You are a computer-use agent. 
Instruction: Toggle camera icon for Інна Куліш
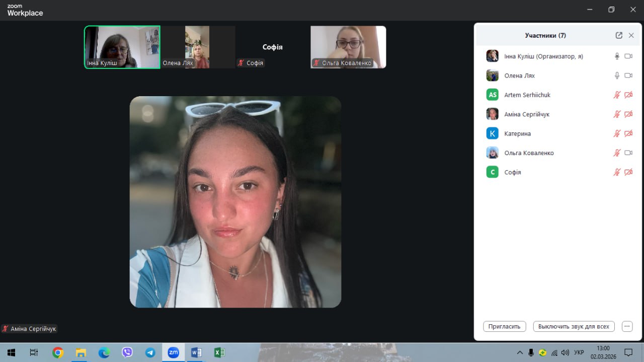click(x=628, y=56)
